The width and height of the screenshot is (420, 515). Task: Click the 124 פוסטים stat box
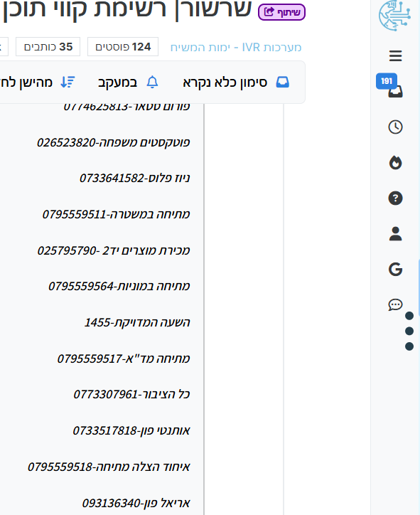pos(123,47)
